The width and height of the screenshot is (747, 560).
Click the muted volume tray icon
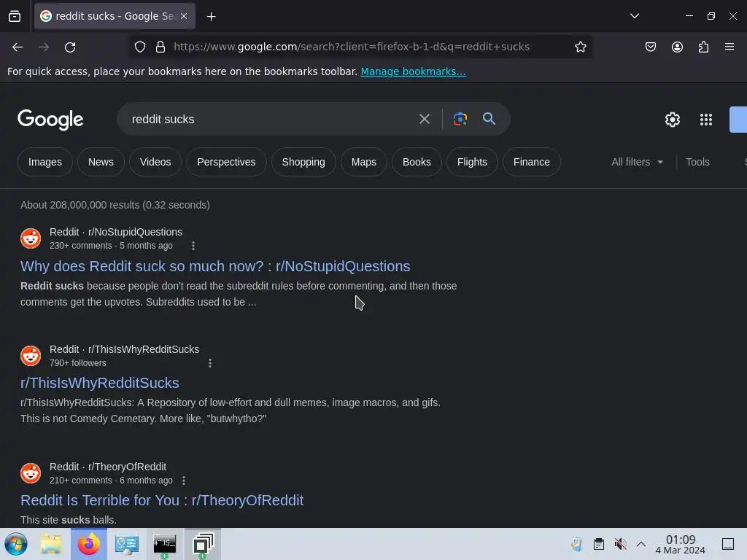(x=620, y=544)
